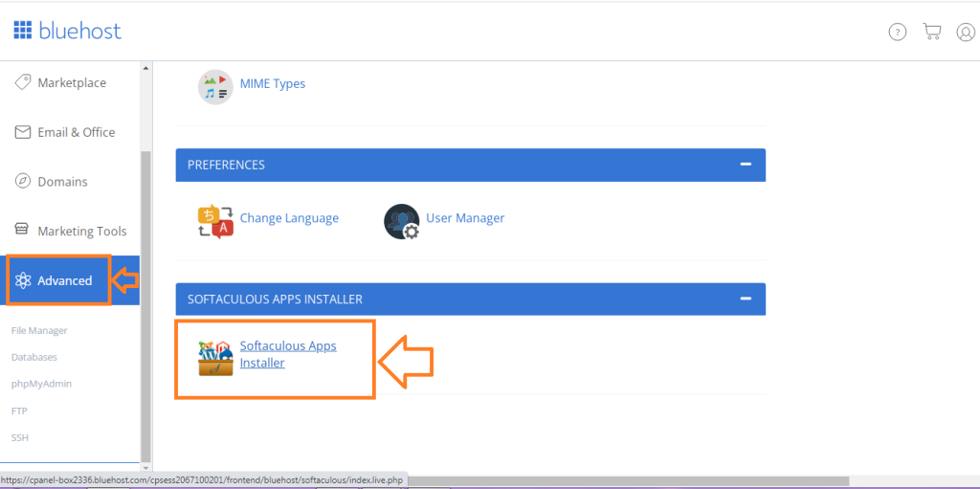Open the user account profile icon

(x=967, y=33)
